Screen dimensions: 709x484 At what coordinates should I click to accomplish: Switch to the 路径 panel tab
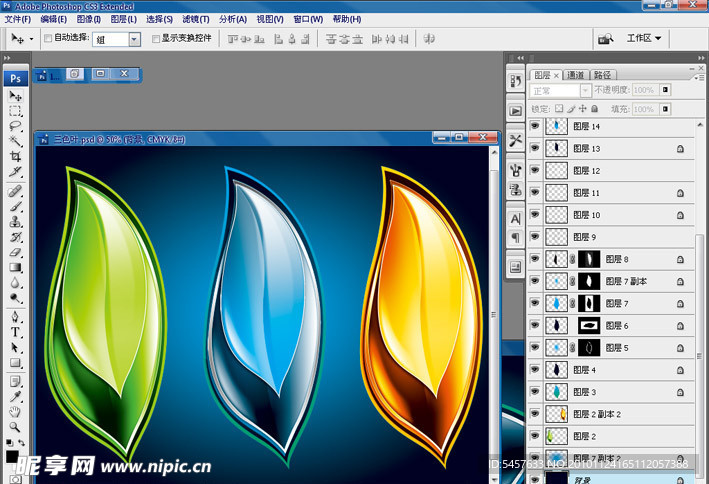(x=603, y=75)
